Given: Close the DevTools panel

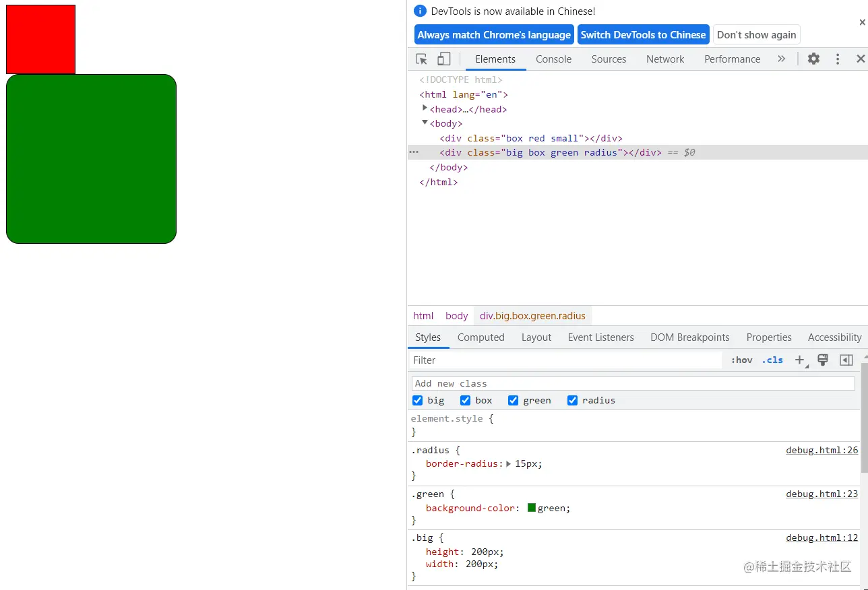Looking at the screenshot, I should coord(861,59).
